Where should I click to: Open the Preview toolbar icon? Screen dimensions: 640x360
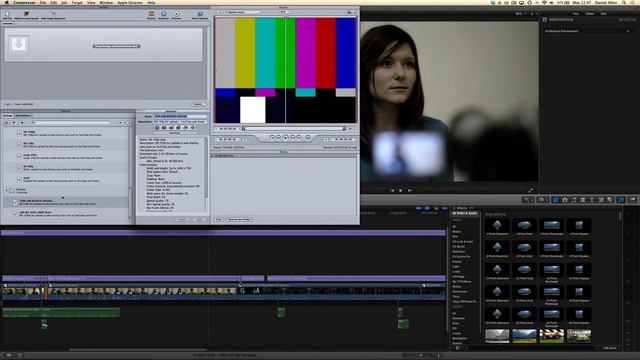point(176,14)
